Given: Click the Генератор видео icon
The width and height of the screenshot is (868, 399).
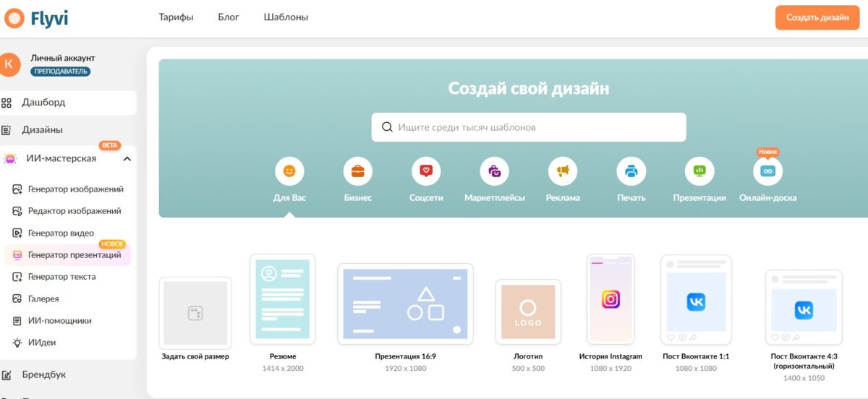Looking at the screenshot, I should (x=17, y=233).
